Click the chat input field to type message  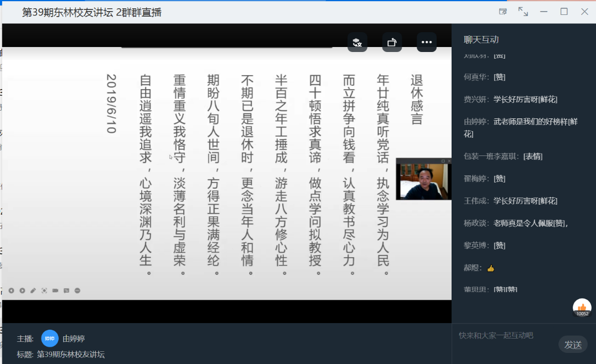tap(504, 336)
